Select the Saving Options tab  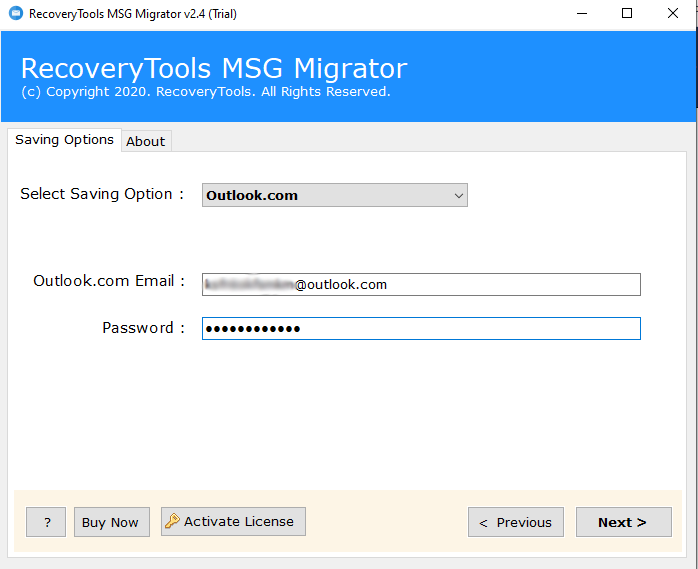(x=64, y=140)
